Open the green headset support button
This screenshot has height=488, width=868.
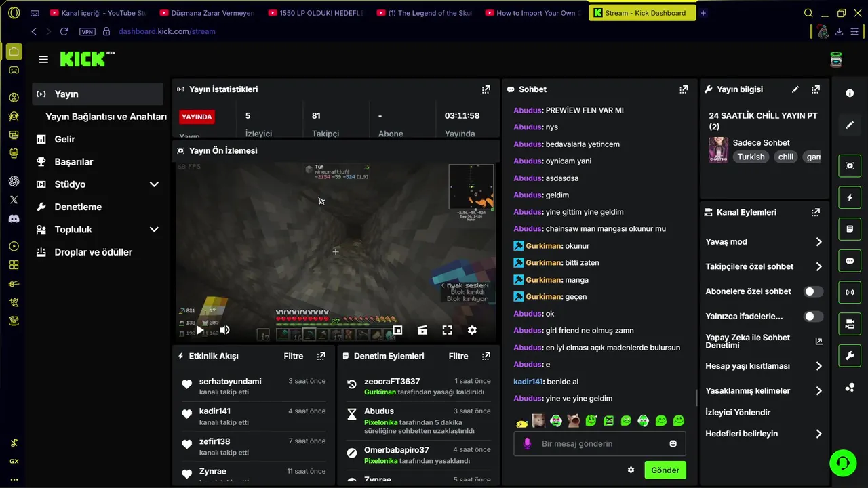tap(843, 463)
